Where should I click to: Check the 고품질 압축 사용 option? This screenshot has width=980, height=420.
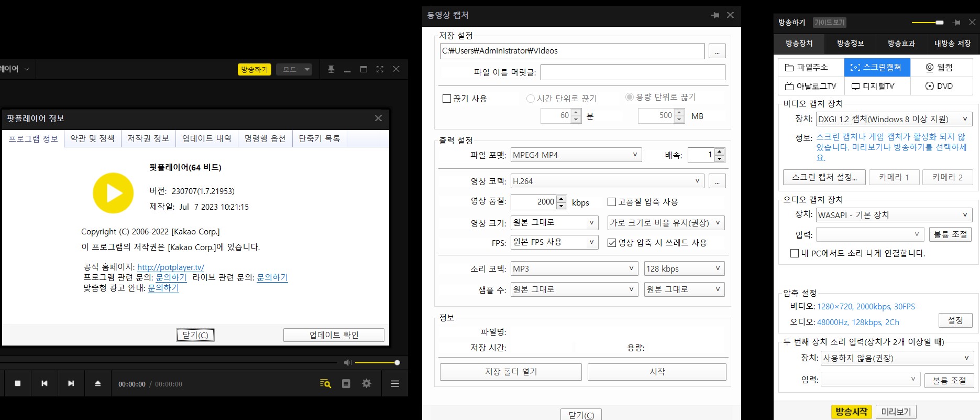coord(611,202)
